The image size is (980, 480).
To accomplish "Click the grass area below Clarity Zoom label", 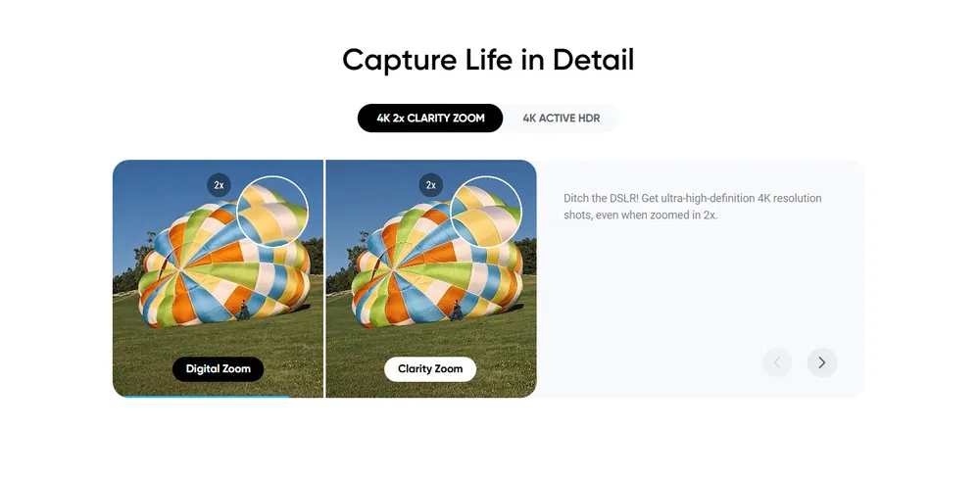I will click(431, 389).
